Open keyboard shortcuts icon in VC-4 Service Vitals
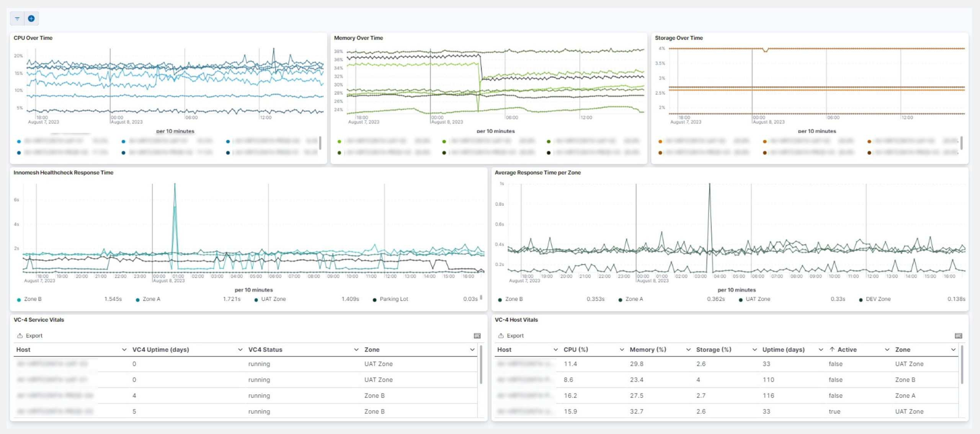The width and height of the screenshot is (980, 434). (477, 336)
